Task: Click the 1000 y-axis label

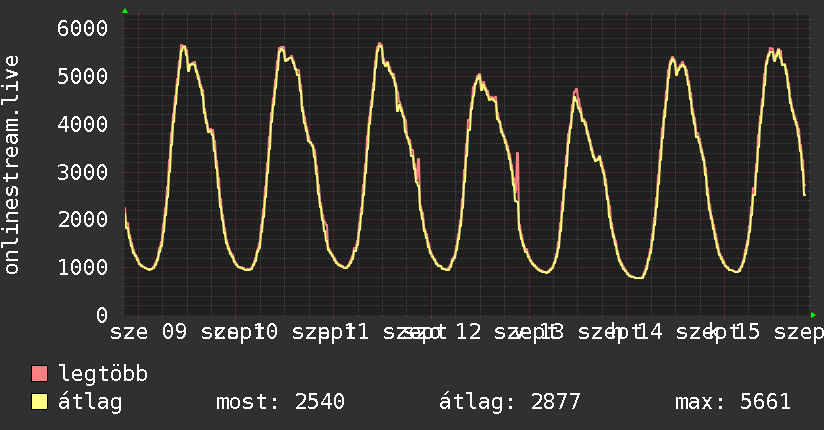Action: click(x=83, y=267)
